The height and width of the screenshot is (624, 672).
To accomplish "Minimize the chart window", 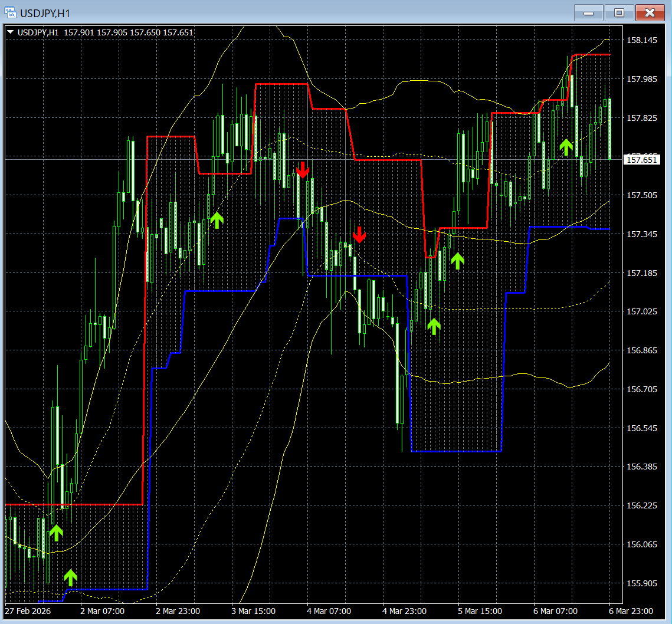I will click(x=588, y=13).
